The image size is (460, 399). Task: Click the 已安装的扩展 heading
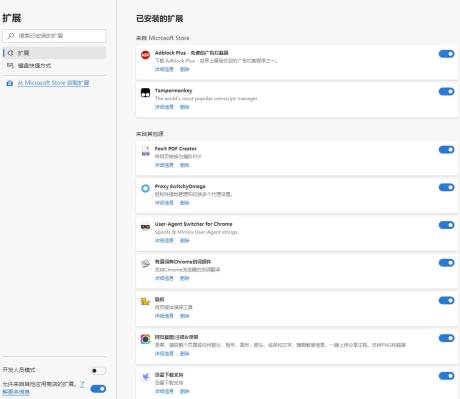pyautogui.click(x=159, y=18)
